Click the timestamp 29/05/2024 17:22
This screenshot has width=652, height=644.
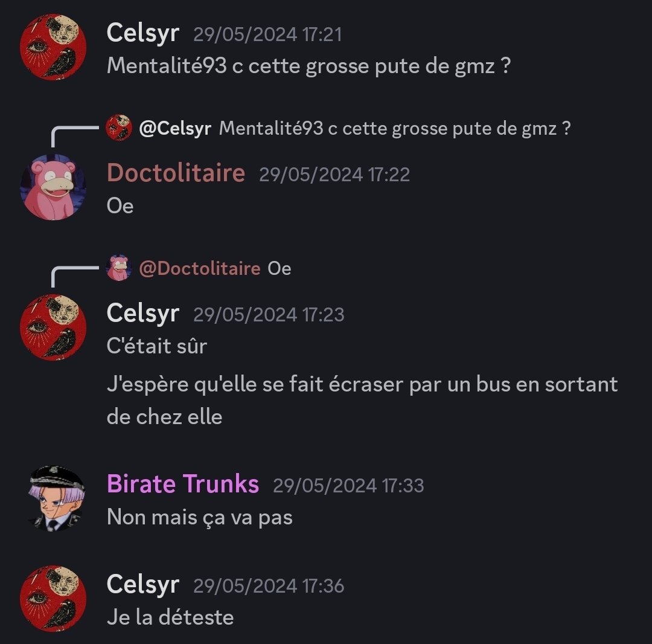coord(334,175)
